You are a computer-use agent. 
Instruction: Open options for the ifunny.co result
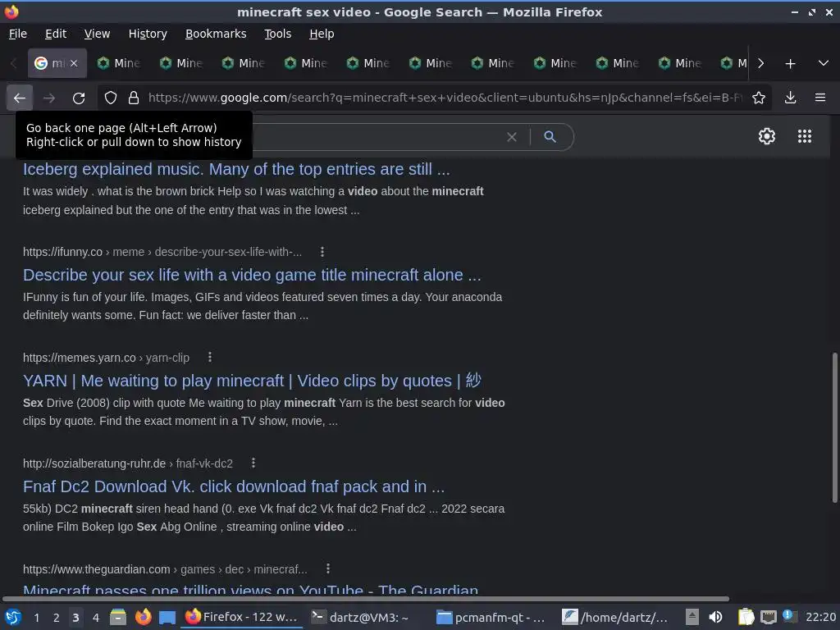pos(322,252)
